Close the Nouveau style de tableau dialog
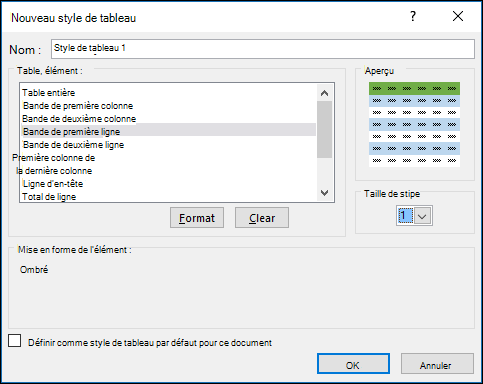Screen dimensions: 483x384 [x=458, y=16]
